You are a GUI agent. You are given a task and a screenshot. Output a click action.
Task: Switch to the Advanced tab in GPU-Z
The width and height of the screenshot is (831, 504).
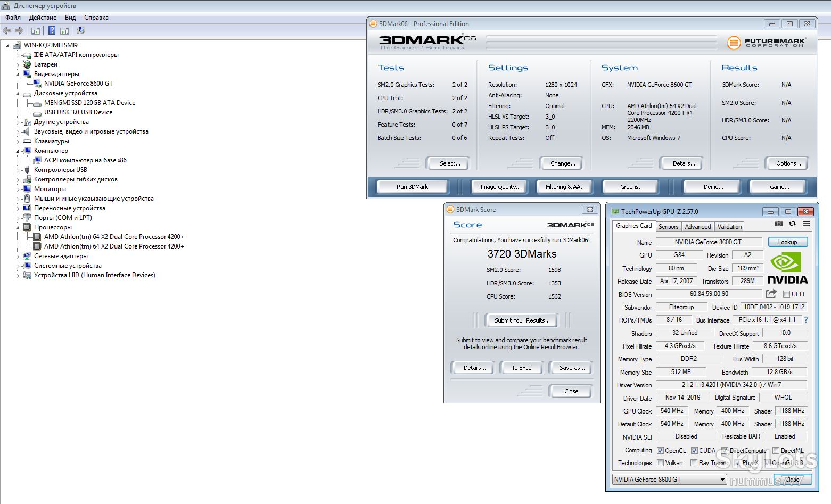click(x=697, y=227)
